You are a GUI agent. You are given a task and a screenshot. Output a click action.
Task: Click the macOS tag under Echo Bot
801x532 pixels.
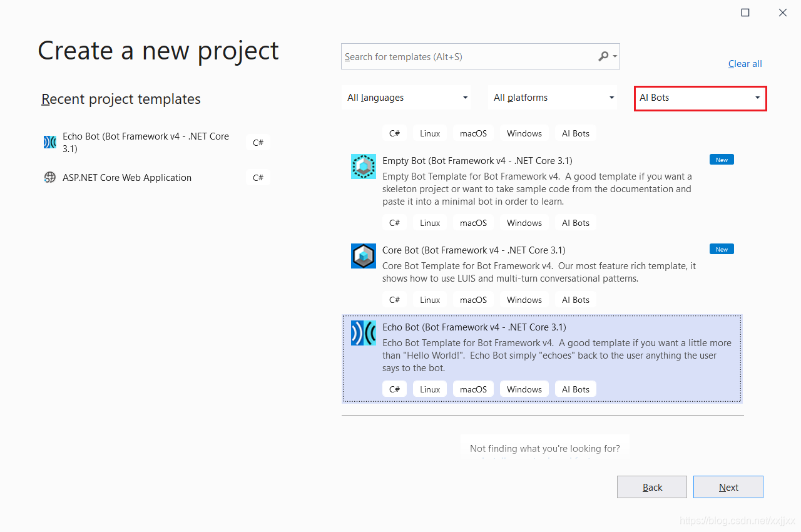point(473,389)
